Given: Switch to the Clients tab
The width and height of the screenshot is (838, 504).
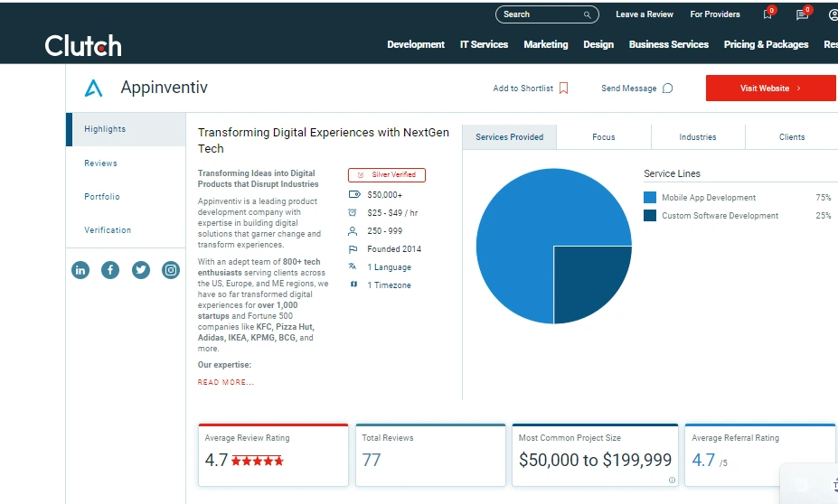Looking at the screenshot, I should pos(792,137).
